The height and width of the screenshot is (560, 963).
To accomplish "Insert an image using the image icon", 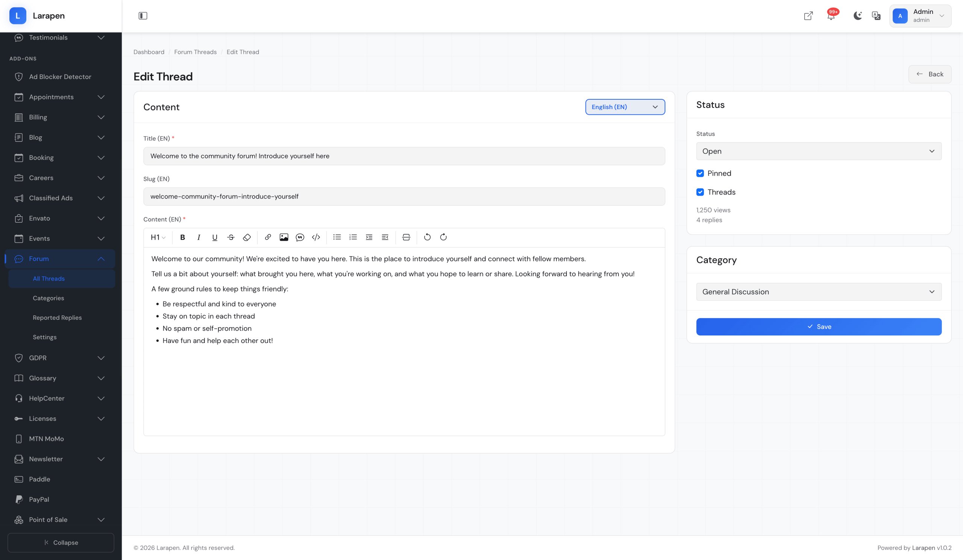I will click(284, 237).
